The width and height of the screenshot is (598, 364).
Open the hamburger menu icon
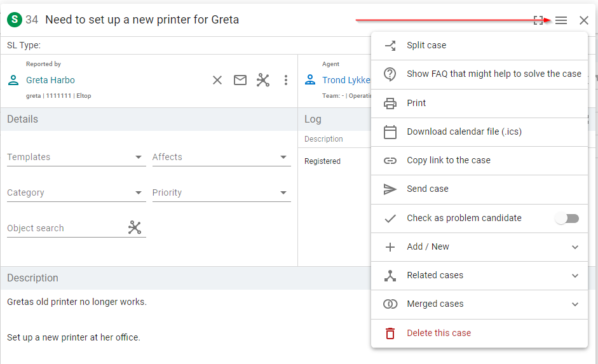561,20
